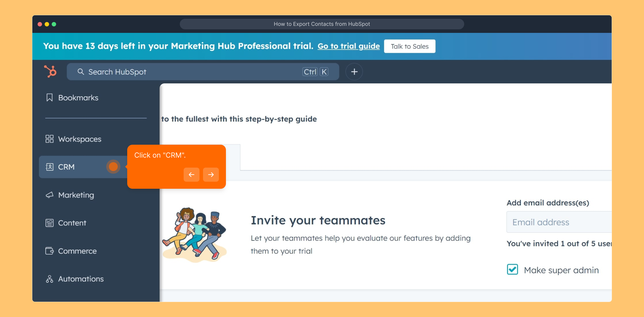Viewport: 644px width, 317px height.
Task: Go back to previous tutorial step
Action: pos(191,175)
